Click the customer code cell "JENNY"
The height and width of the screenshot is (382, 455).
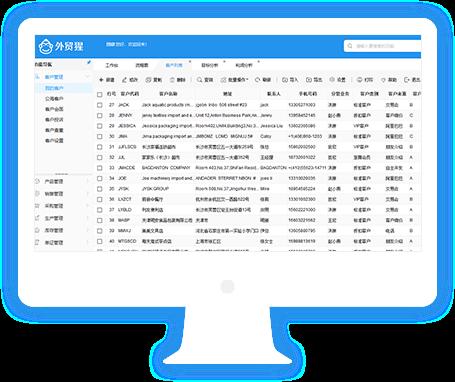point(125,115)
